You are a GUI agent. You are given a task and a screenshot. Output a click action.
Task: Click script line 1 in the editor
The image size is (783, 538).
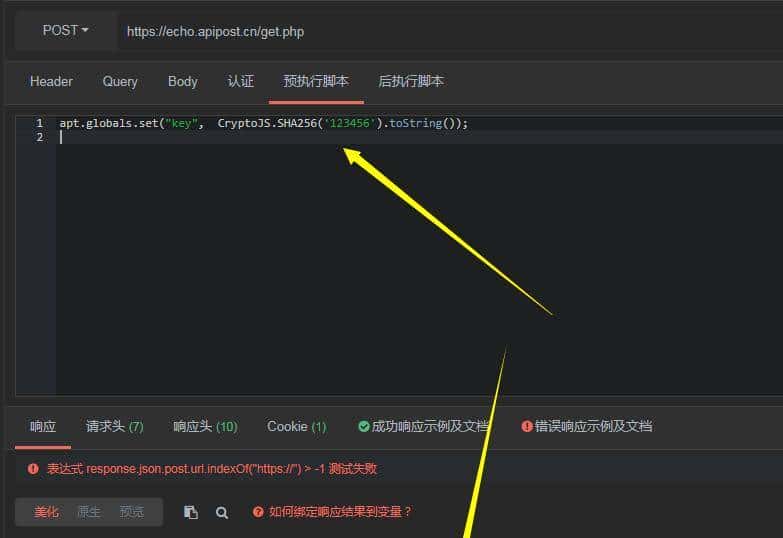pos(264,123)
